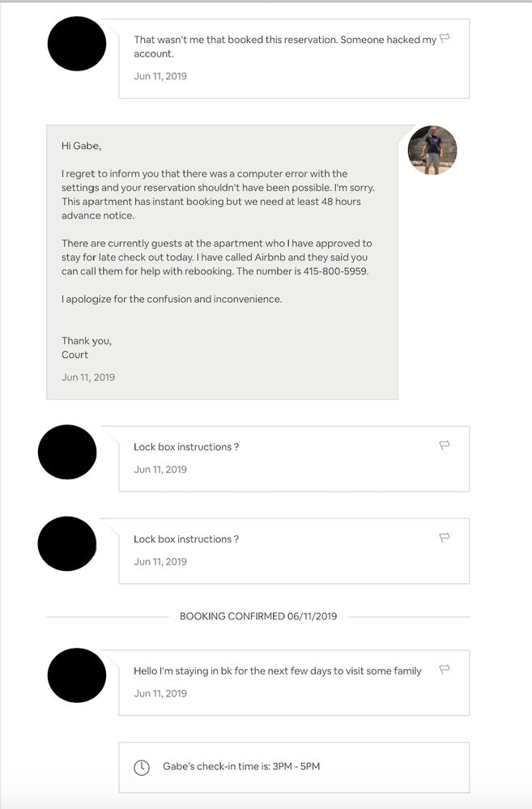532x809 pixels.
Task: Click "Gabe's check-in time is: 3PM - 5PM"
Action: [x=241, y=766]
